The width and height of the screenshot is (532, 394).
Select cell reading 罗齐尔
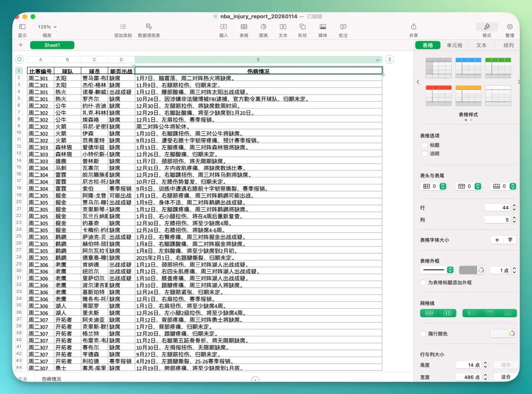pos(94,99)
